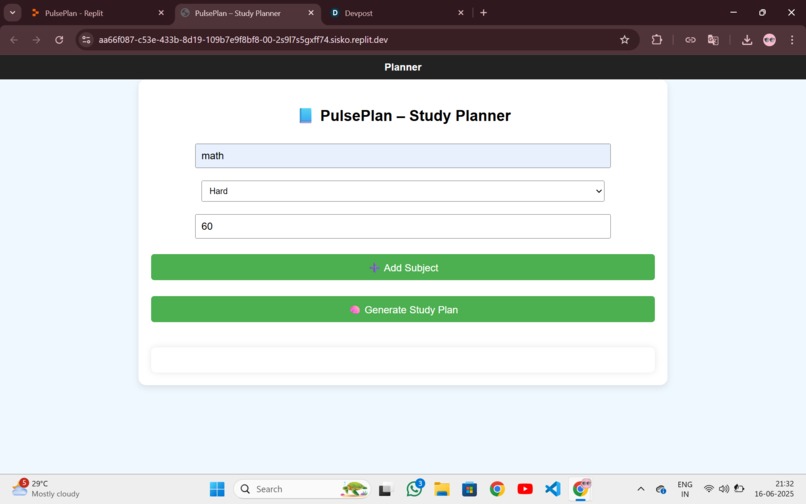806x504 pixels.
Task: Open Visual Studio Code from the taskbar
Action: click(553, 489)
